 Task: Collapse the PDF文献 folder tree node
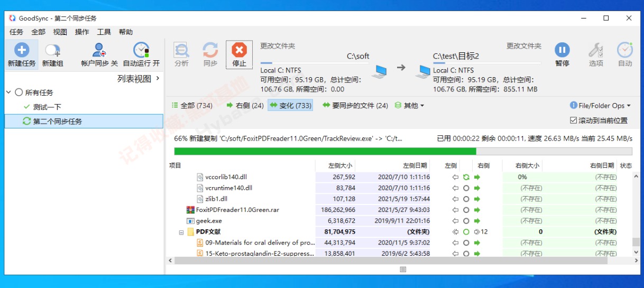pyautogui.click(x=181, y=232)
